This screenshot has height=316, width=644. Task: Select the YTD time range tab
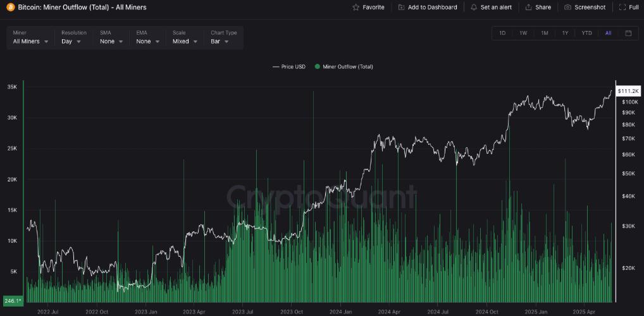(586, 33)
